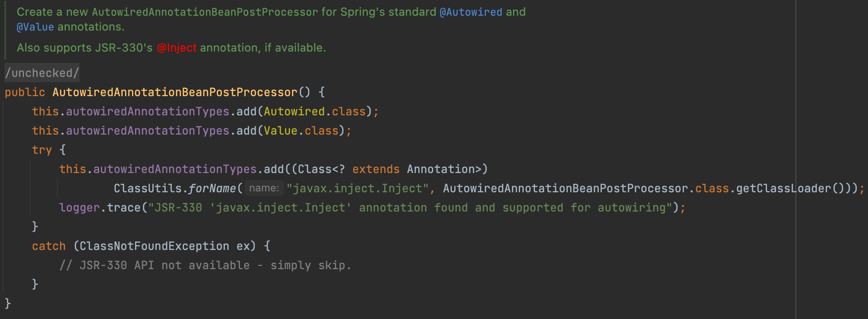
Task: Click the AutowiredAnnotationBeanPostProcessor constructor name
Action: [x=175, y=92]
